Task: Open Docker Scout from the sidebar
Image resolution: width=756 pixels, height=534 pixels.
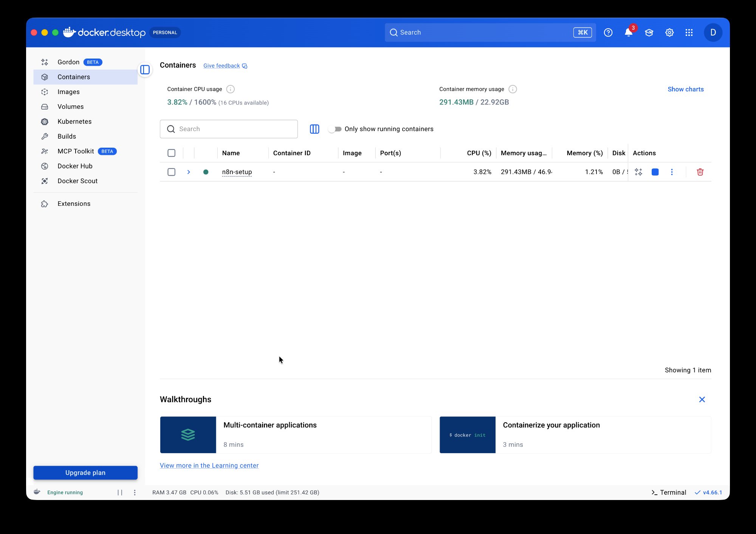Action: pyautogui.click(x=77, y=181)
